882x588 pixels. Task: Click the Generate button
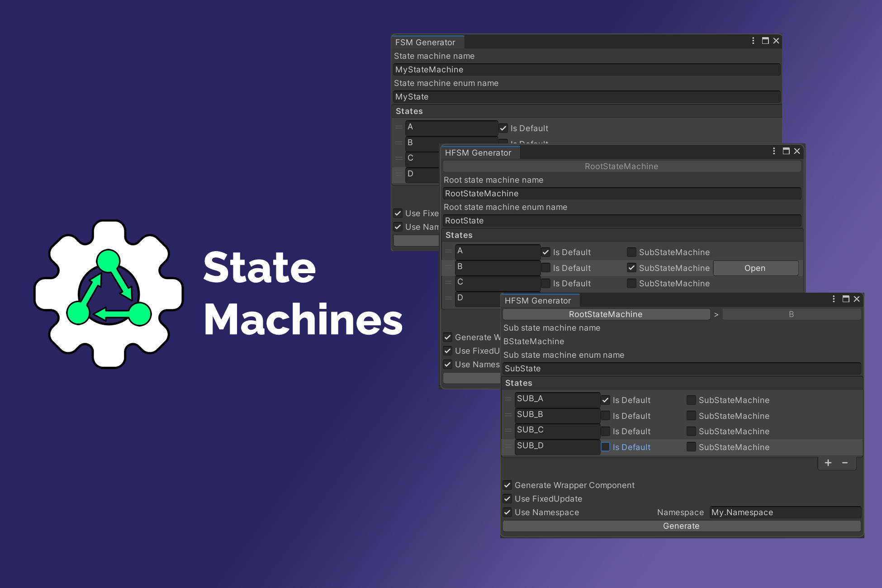click(x=681, y=526)
